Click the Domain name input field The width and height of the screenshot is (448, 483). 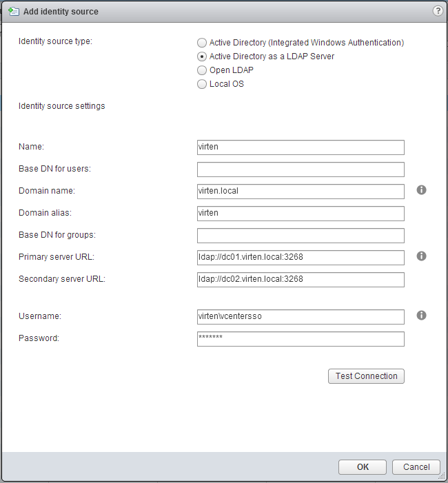click(x=301, y=192)
